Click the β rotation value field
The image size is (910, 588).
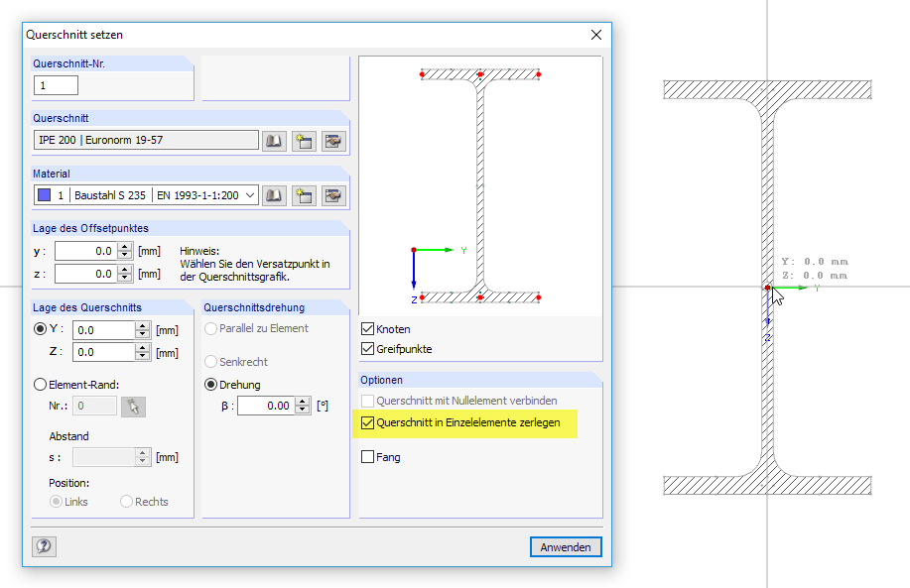[266, 406]
